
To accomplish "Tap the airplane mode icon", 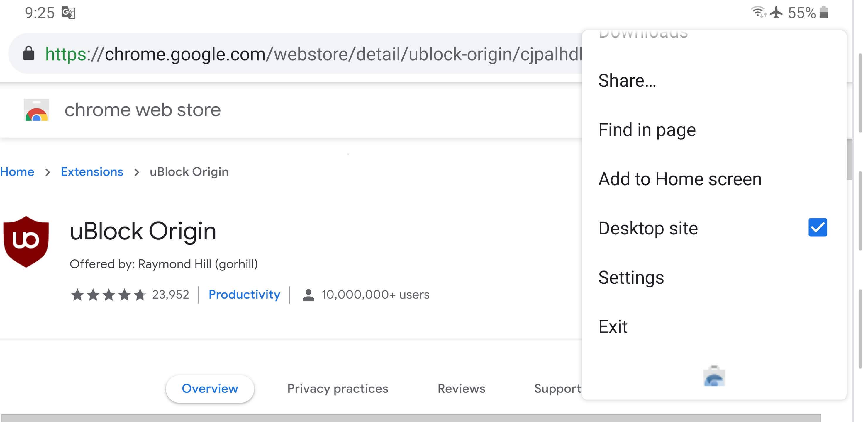I will point(776,13).
